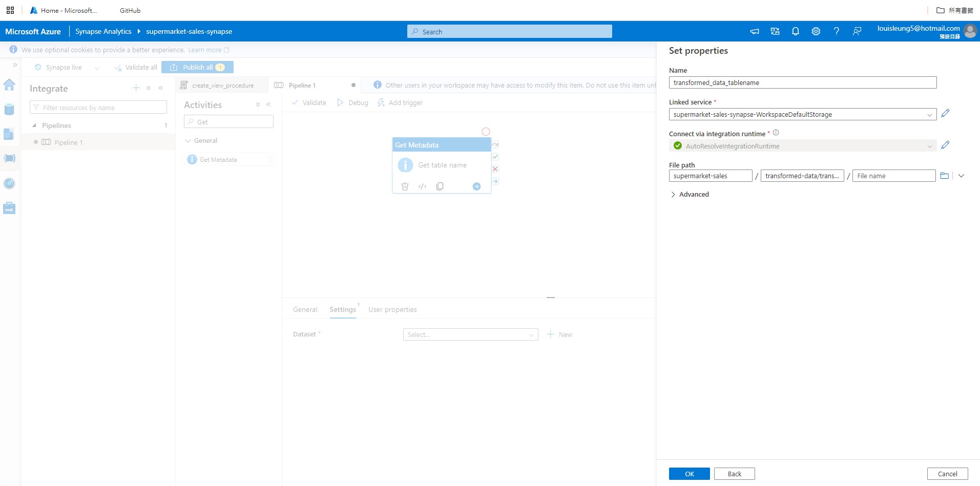Run Debug on the pipeline
This screenshot has height=486, width=980.
(352, 102)
